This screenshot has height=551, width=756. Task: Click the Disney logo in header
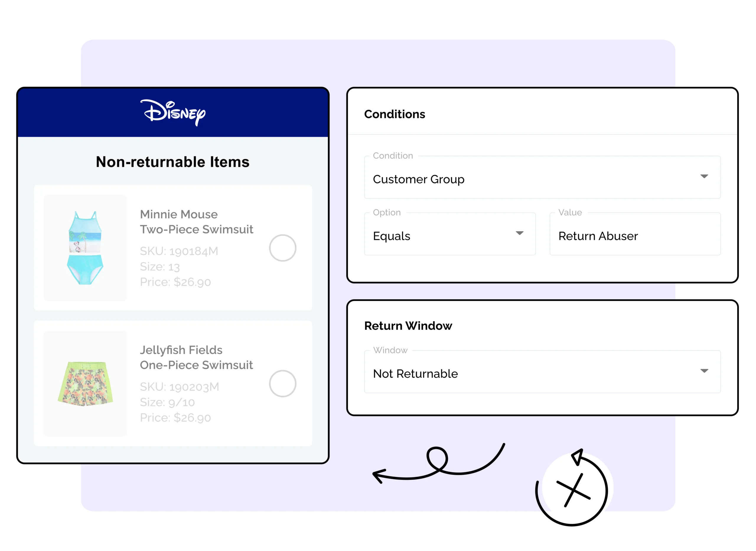click(x=173, y=112)
